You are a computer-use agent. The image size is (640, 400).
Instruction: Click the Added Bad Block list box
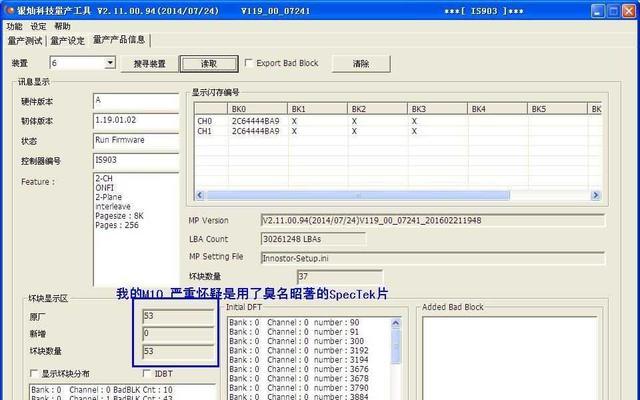(x=509, y=358)
